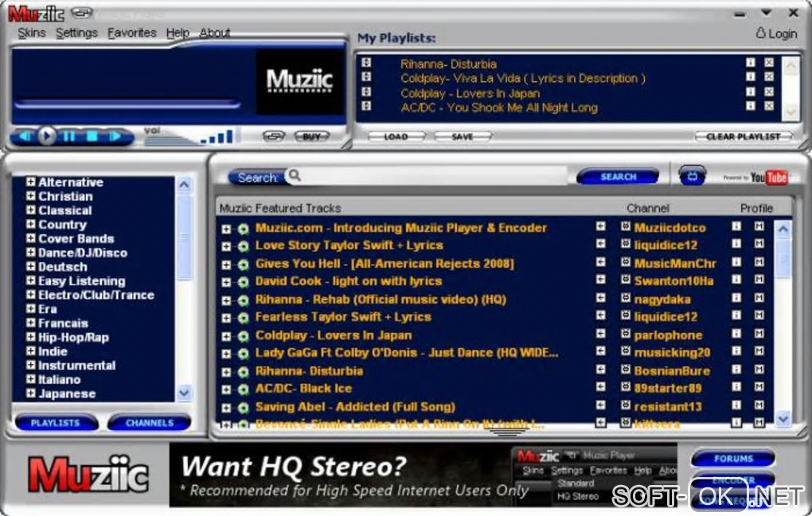Image resolution: width=812 pixels, height=516 pixels.
Task: Pause the player
Action: pyautogui.click(x=69, y=137)
